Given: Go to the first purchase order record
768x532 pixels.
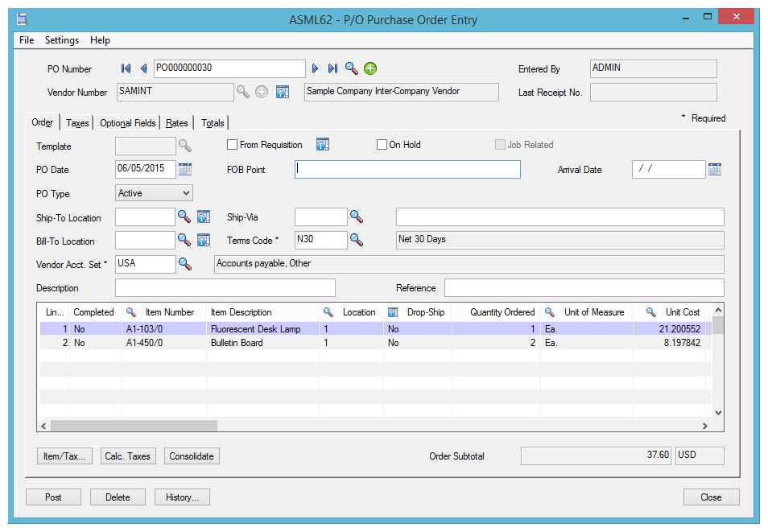Looking at the screenshot, I should click(x=126, y=68).
